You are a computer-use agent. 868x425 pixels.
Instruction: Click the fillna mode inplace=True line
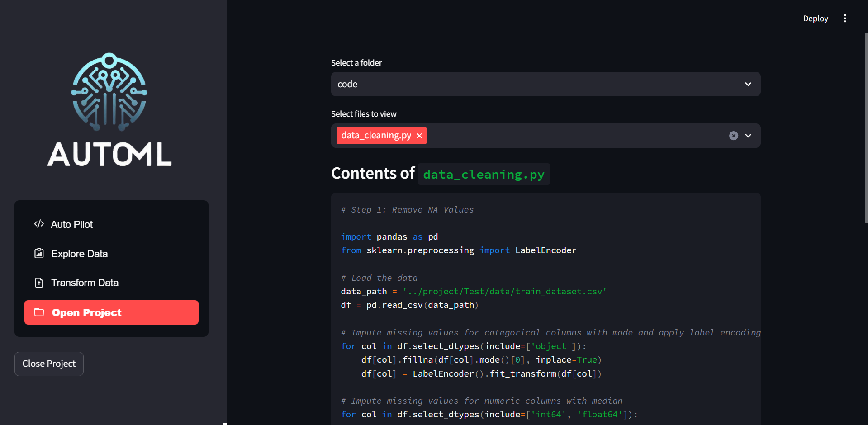(x=481, y=360)
